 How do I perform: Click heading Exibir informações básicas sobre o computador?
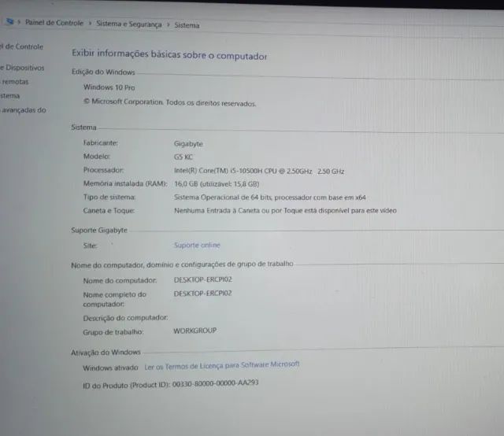coord(169,54)
